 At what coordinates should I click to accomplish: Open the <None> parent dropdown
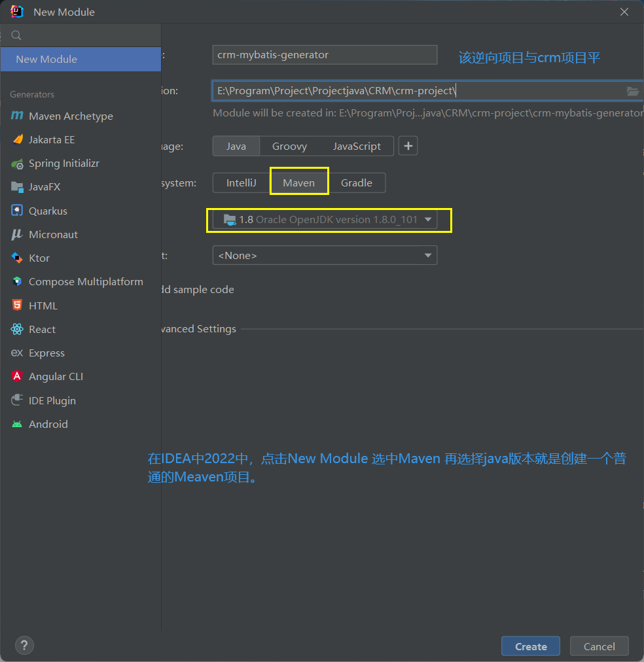[325, 255]
